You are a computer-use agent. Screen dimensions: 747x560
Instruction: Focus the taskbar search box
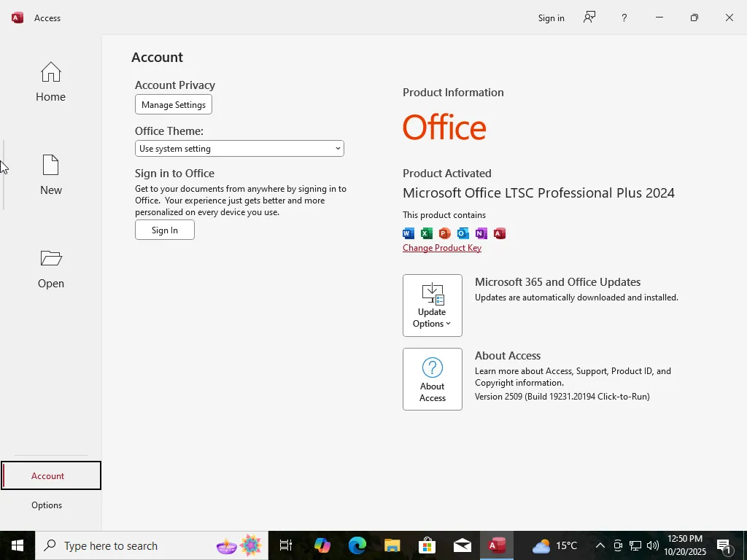152,545
